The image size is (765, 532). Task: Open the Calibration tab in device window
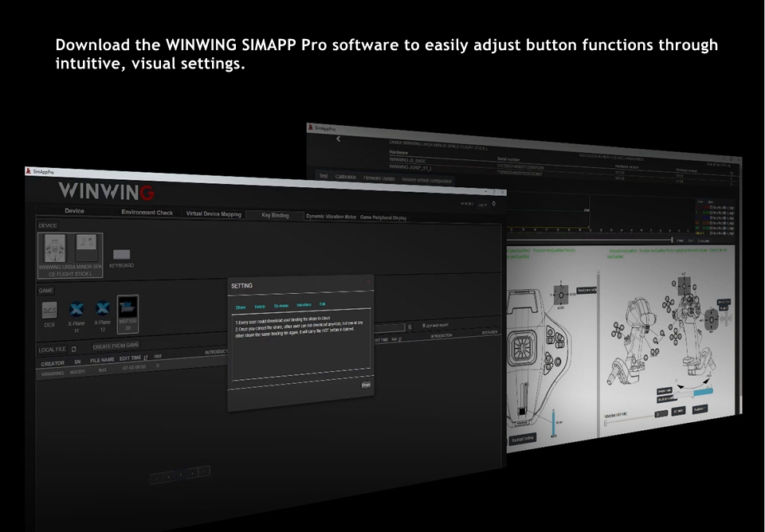point(345,177)
